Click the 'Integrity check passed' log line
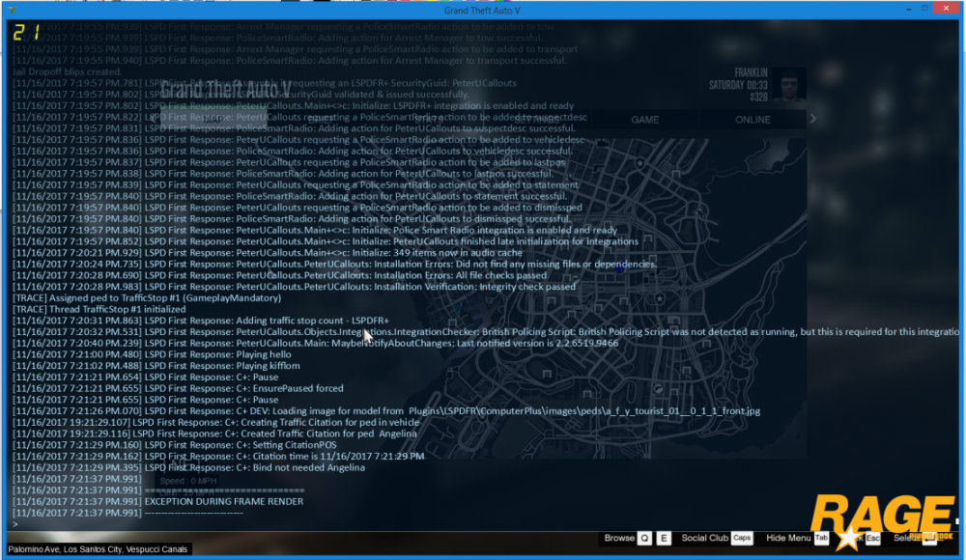 point(294,287)
